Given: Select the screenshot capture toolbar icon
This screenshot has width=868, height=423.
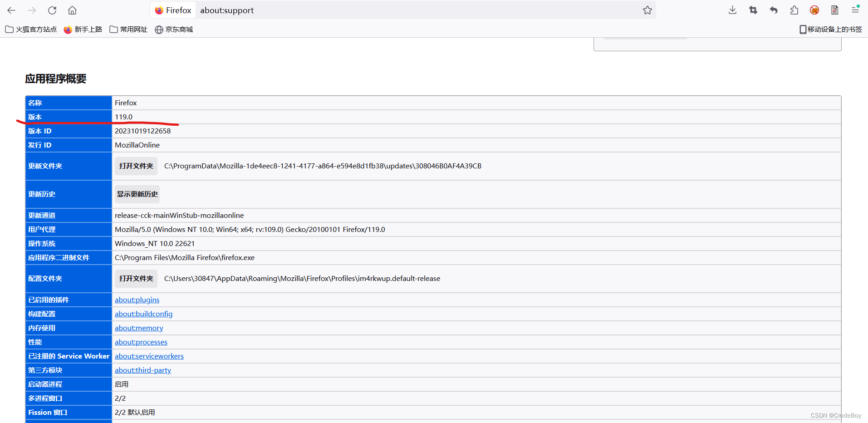Looking at the screenshot, I should click(x=753, y=10).
